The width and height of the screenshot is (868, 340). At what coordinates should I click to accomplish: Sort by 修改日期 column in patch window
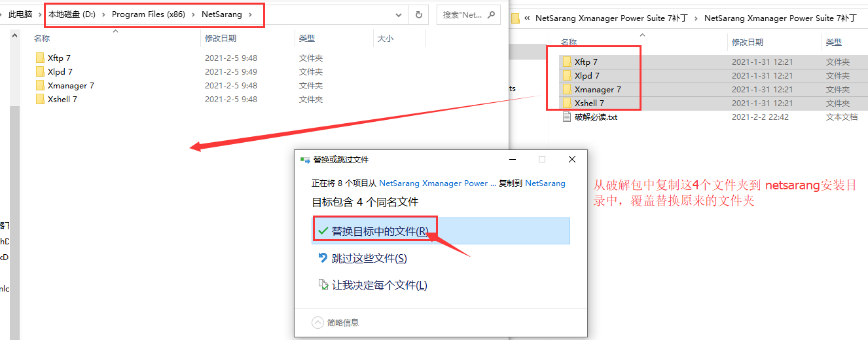pyautogui.click(x=748, y=42)
